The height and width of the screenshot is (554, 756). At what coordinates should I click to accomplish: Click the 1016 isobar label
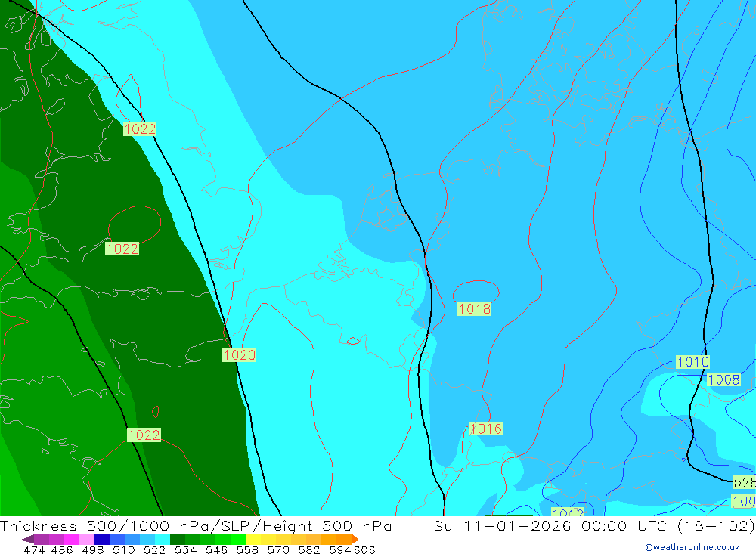(x=485, y=429)
